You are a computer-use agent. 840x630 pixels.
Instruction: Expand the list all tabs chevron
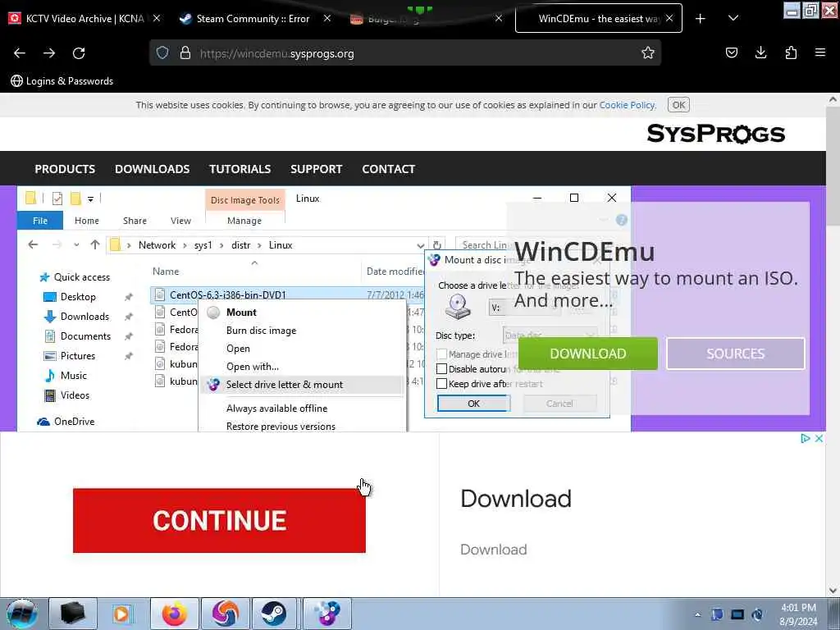click(733, 19)
